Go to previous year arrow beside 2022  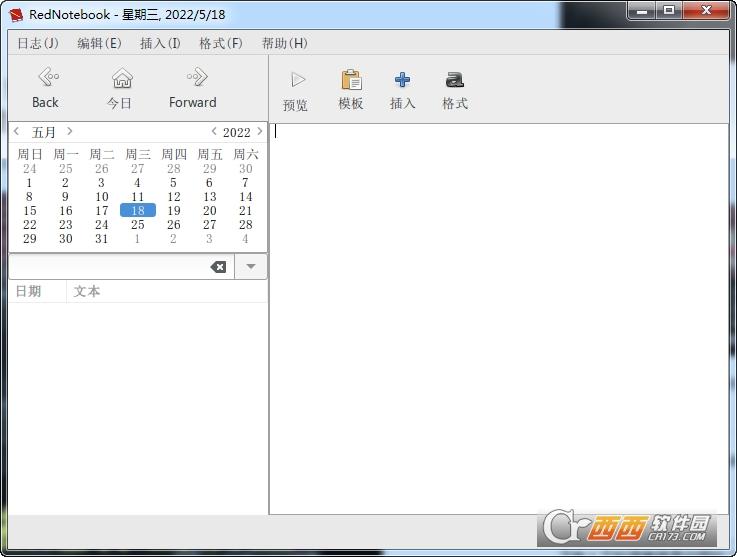coord(214,131)
